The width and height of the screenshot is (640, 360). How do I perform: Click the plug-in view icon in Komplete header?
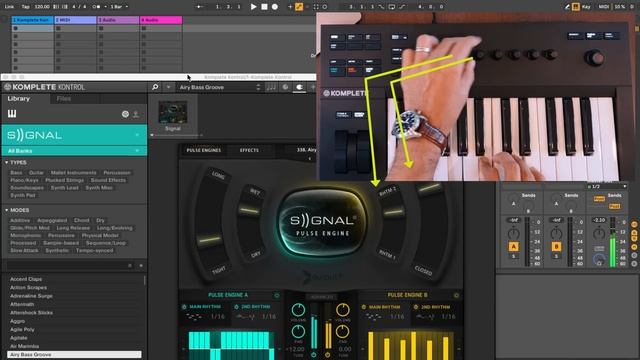[x=299, y=87]
